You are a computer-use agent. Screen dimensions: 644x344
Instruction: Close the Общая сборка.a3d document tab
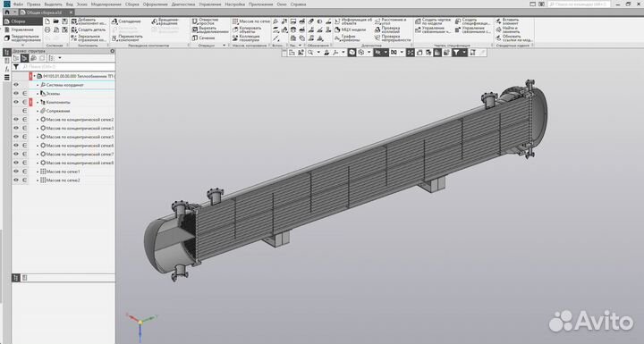pyautogui.click(x=71, y=13)
